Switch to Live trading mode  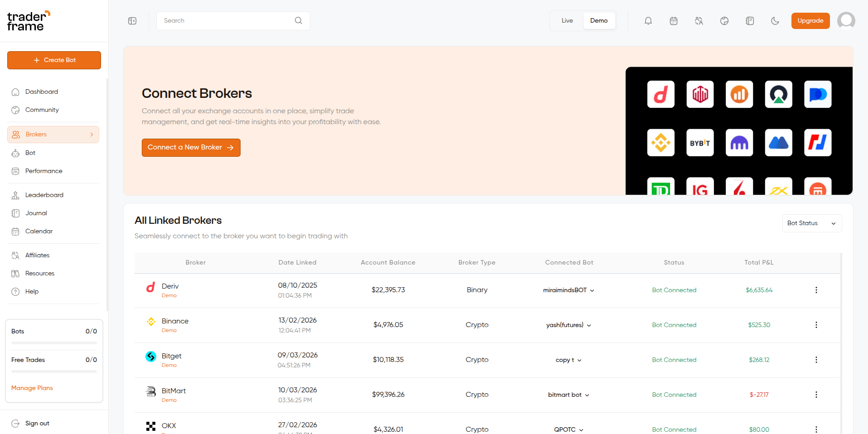[567, 21]
